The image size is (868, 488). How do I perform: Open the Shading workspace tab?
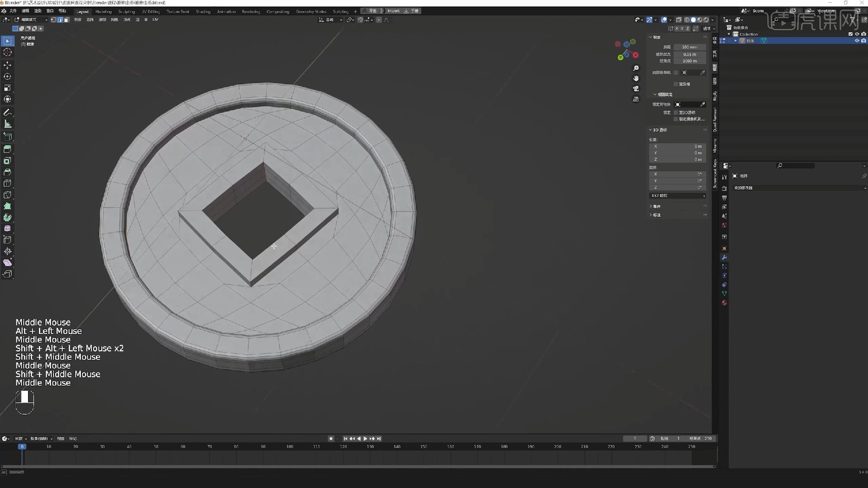pos(203,12)
